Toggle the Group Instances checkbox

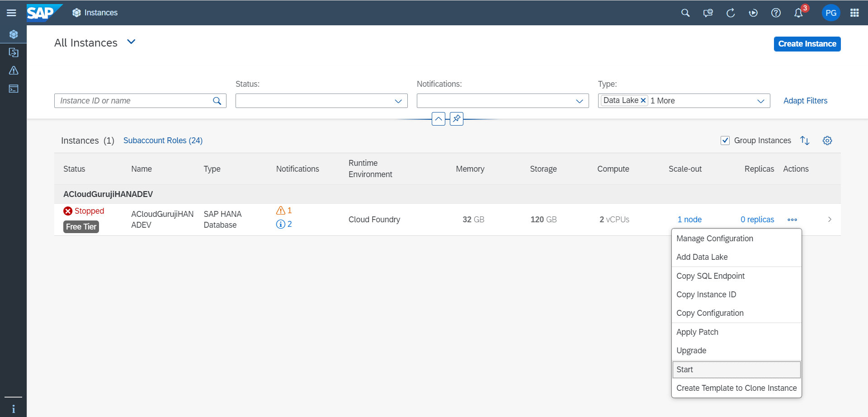click(725, 141)
